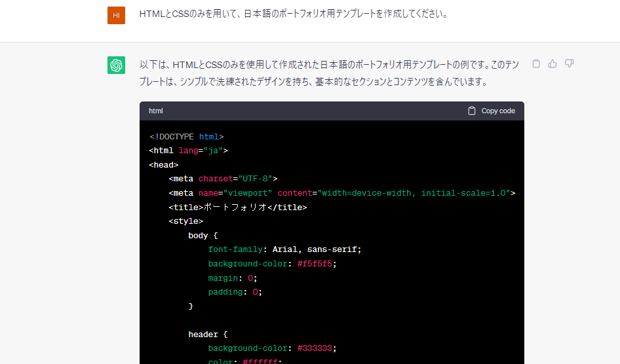Click the thumbs up icon on the response

(x=552, y=64)
